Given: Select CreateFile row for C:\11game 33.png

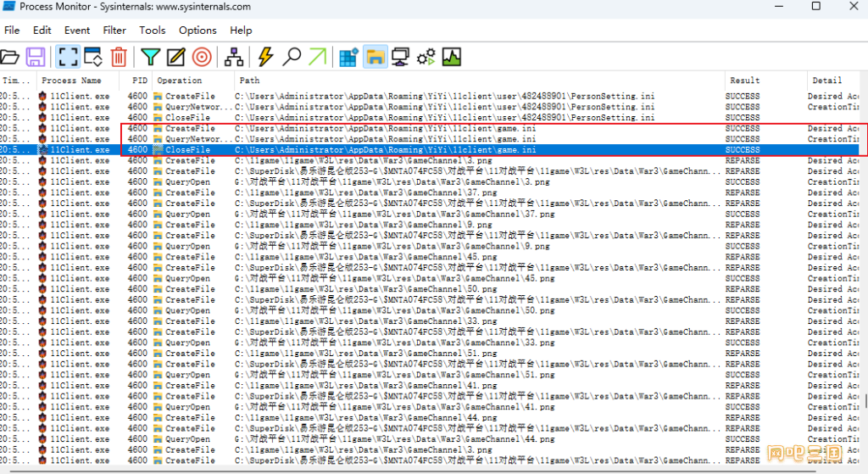Looking at the screenshot, I should tap(430, 321).
